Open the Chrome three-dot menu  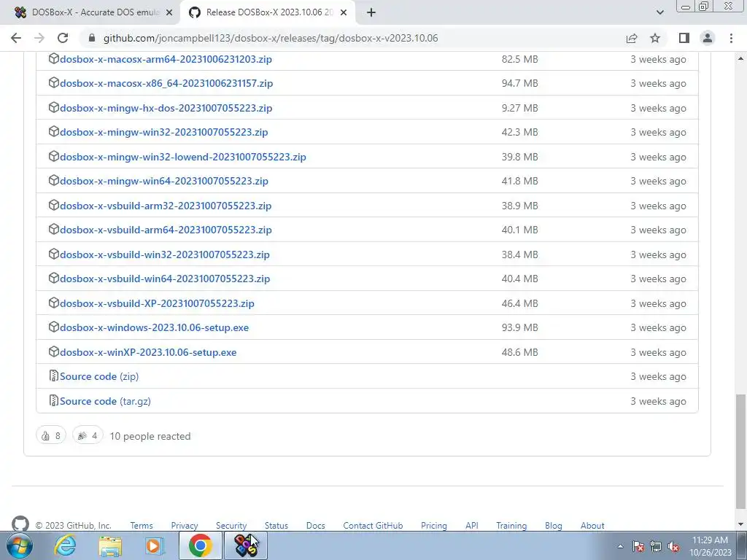[x=731, y=38]
